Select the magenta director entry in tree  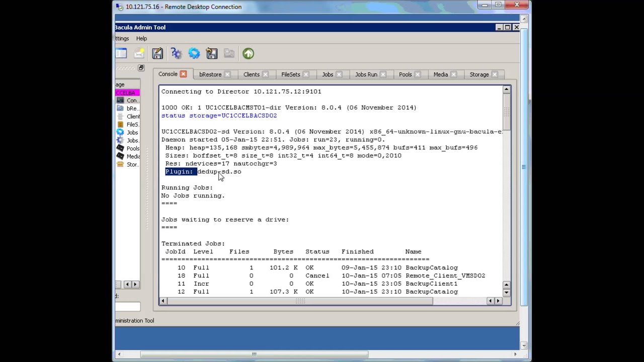point(127,93)
